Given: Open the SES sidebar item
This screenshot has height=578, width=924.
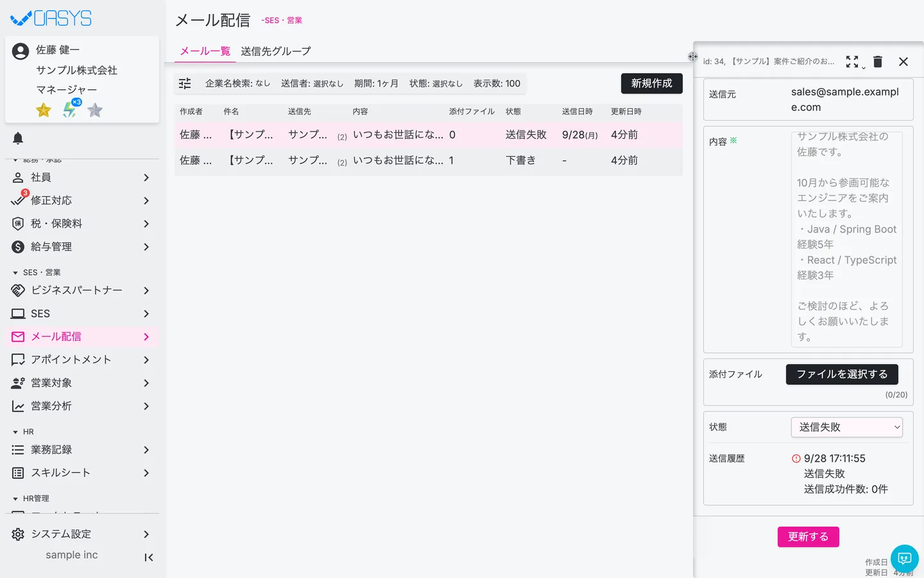Looking at the screenshot, I should coord(82,313).
